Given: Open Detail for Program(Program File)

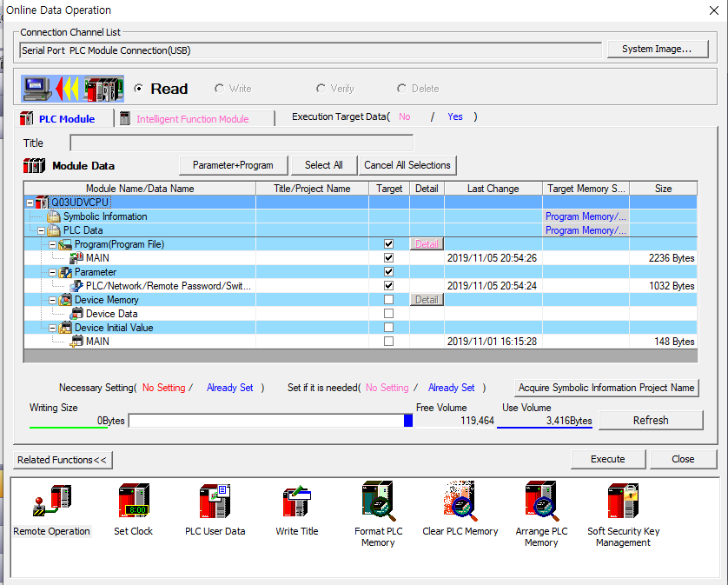Looking at the screenshot, I should (427, 244).
